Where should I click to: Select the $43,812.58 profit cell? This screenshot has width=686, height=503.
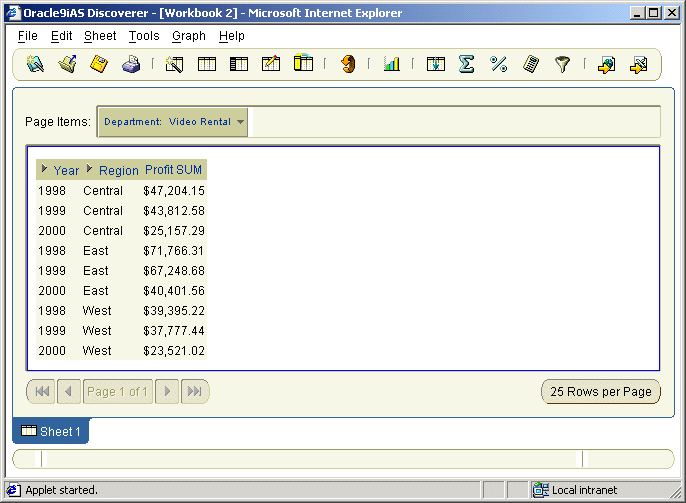coord(174,211)
